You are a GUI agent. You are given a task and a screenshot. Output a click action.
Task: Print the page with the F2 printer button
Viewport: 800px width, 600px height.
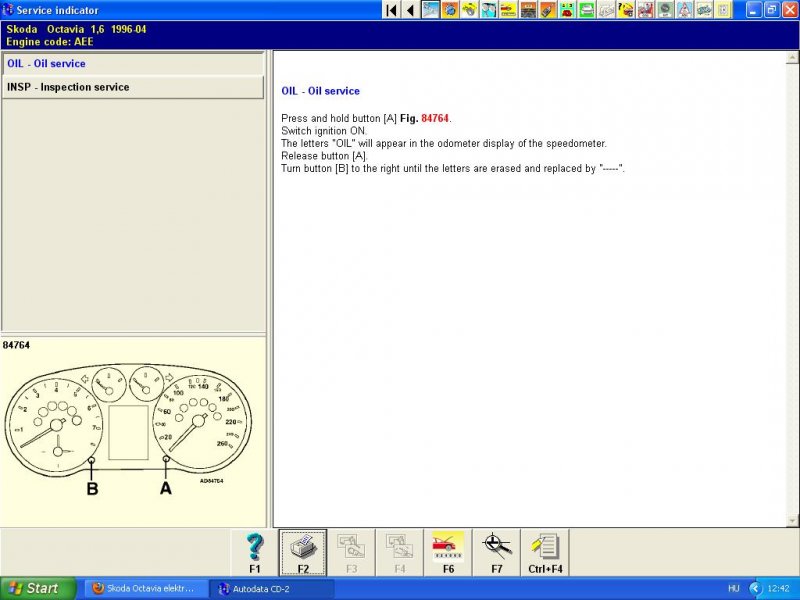pos(303,553)
